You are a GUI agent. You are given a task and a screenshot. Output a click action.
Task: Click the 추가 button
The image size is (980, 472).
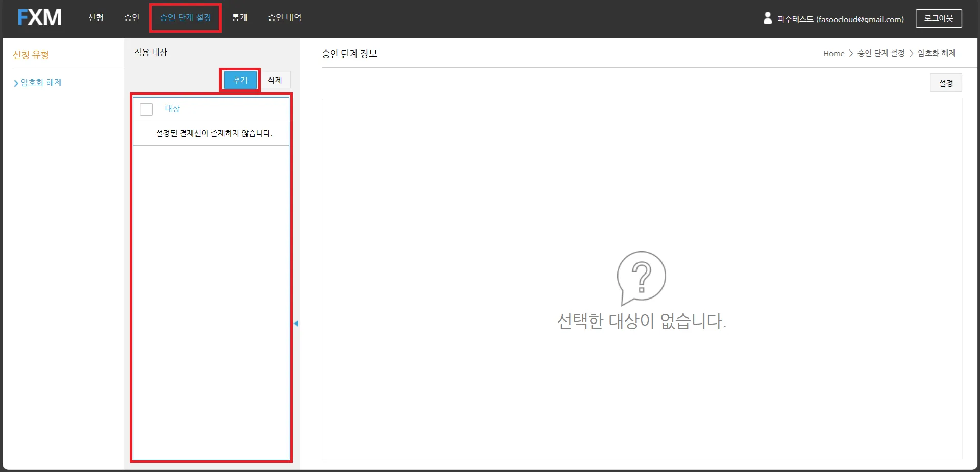[240, 80]
